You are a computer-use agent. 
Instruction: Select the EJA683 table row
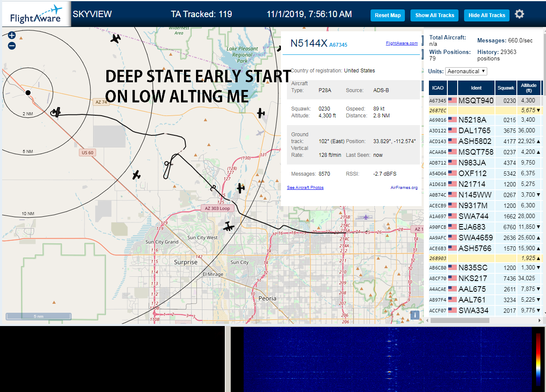point(485,227)
